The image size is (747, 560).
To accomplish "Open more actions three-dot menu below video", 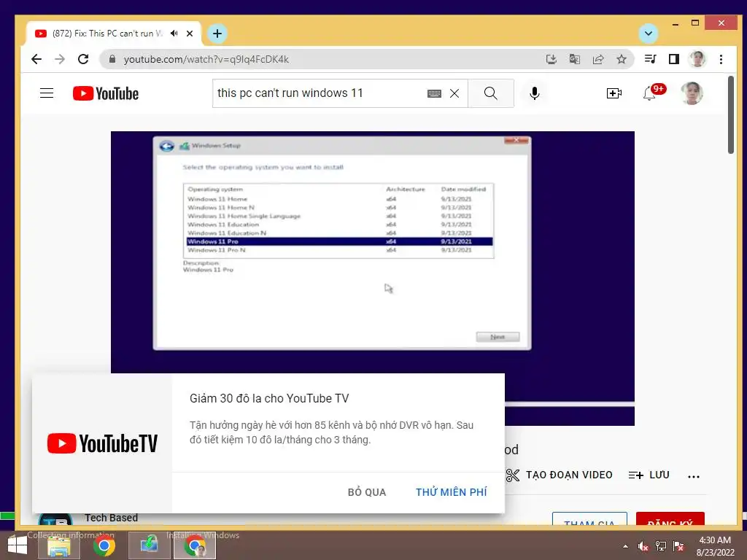I will click(x=694, y=475).
